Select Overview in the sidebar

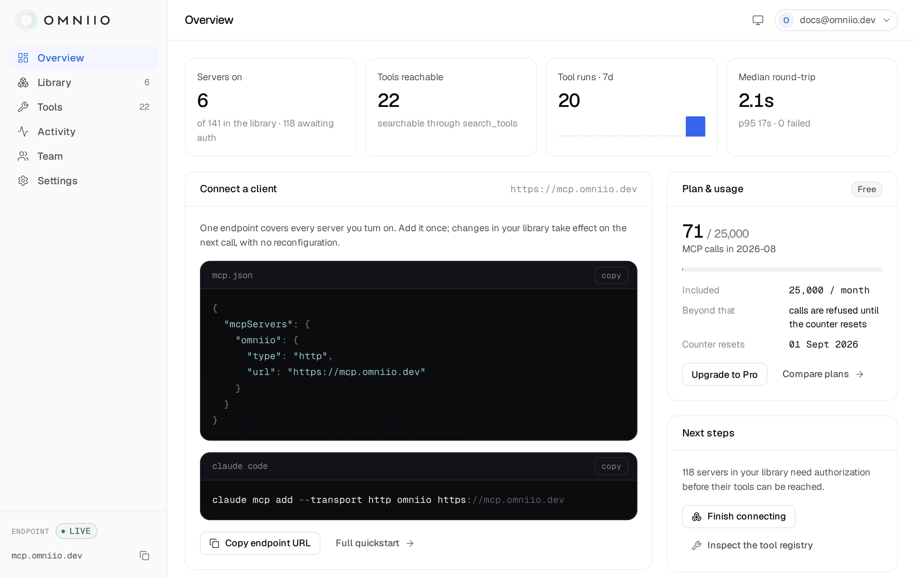coord(83,58)
